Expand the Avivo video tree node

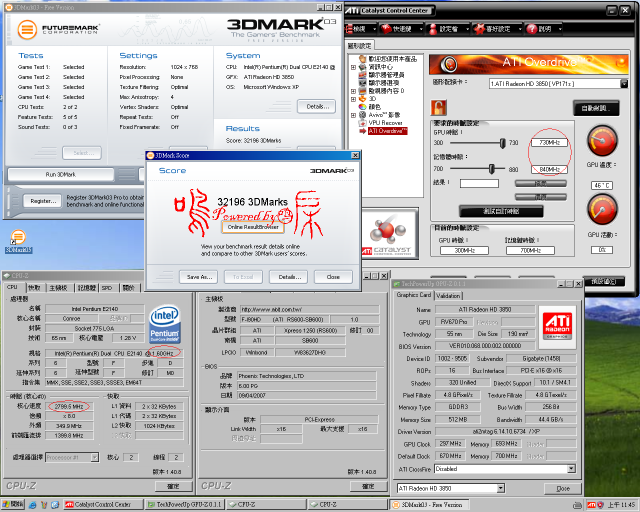tap(353, 115)
